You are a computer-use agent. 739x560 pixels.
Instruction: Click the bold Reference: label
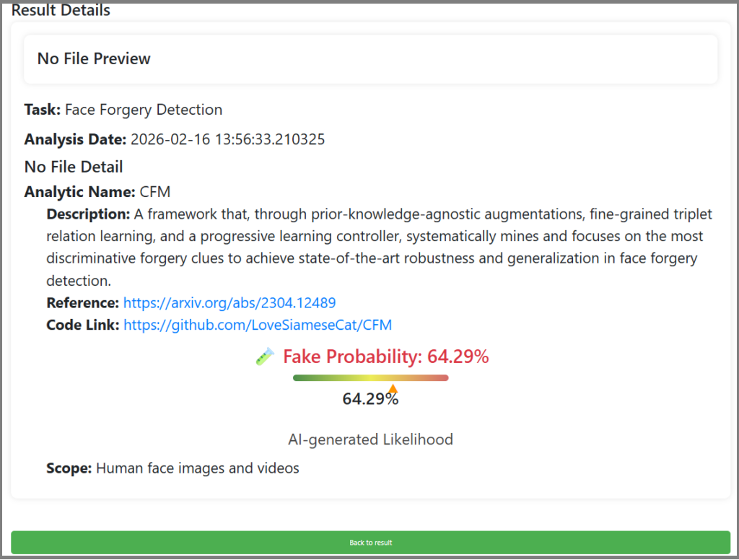82,302
